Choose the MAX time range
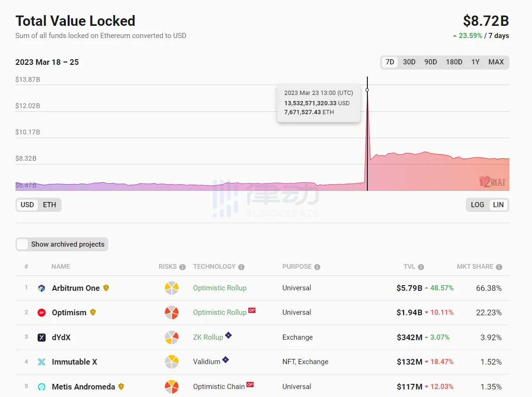 pyautogui.click(x=496, y=62)
